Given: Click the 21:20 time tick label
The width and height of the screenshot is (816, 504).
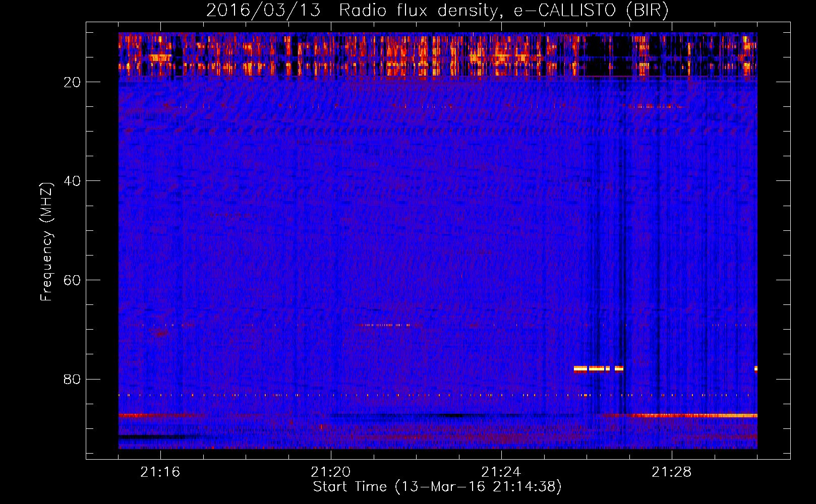Looking at the screenshot, I should tap(330, 472).
